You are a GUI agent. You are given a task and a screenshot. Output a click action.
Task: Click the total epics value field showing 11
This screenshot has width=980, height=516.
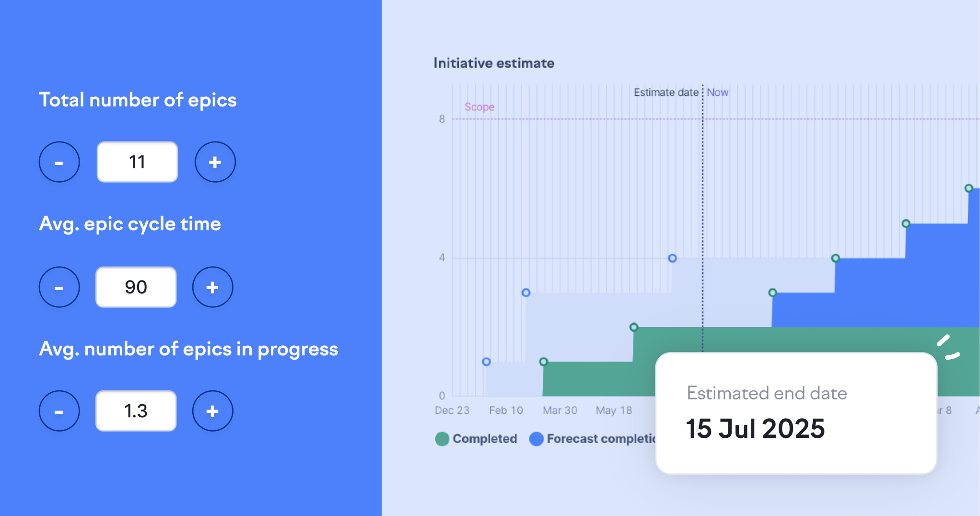pos(137,162)
